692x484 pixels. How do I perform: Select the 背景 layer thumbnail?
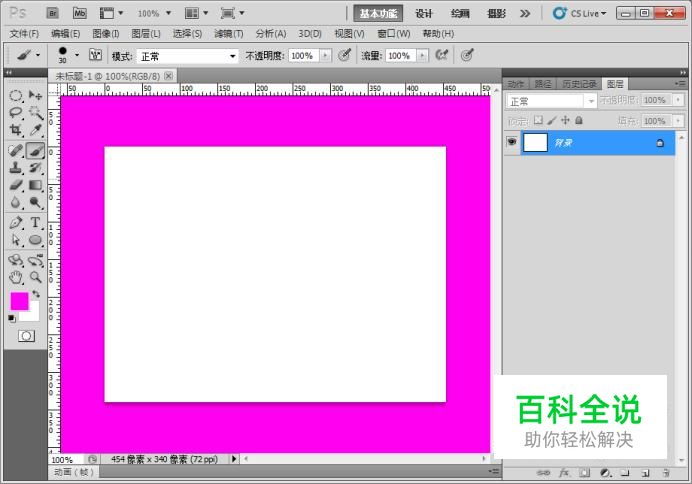coord(535,143)
